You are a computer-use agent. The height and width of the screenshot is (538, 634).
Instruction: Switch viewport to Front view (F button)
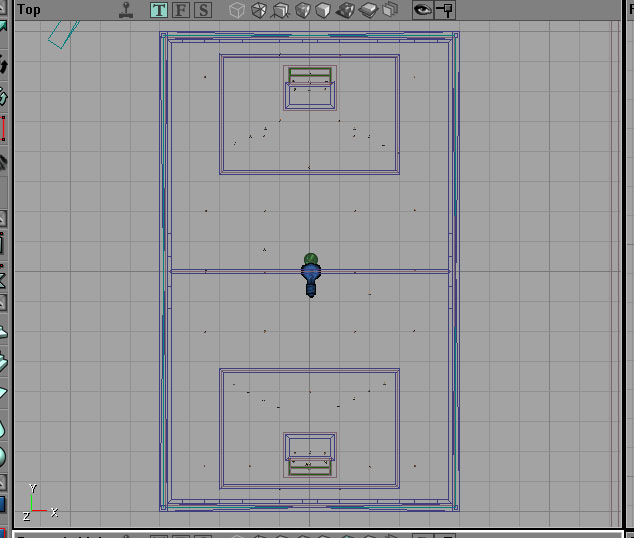(x=181, y=11)
